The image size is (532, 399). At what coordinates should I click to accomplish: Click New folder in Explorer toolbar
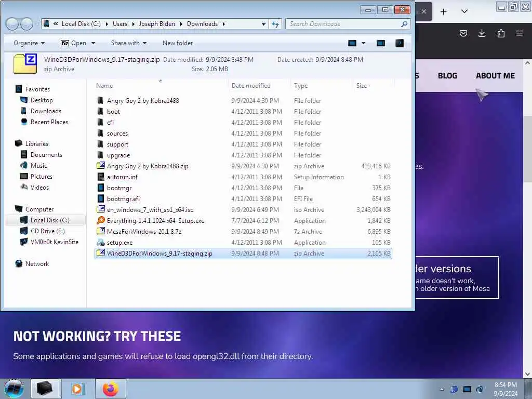(x=178, y=43)
